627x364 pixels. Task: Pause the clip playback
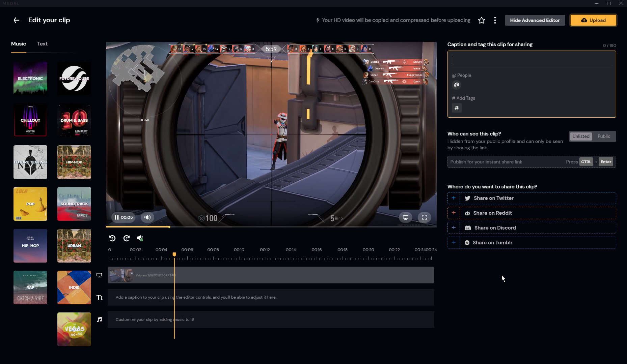pyautogui.click(x=116, y=217)
